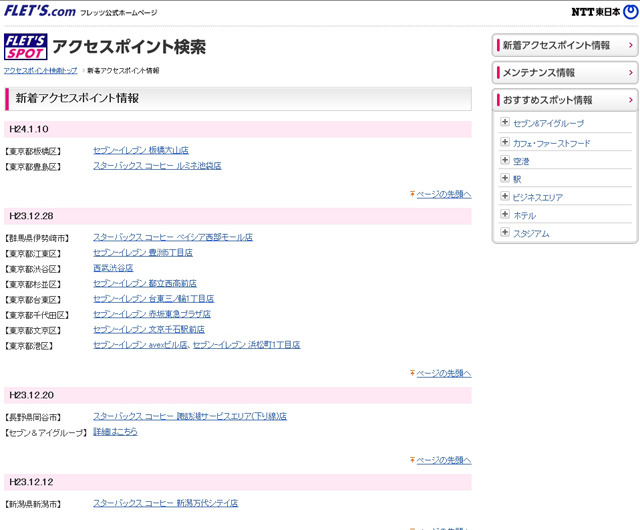The image size is (640, 530).
Task: Open セブン-イレブン 台東三ノ輪1丁目店 link
Action: pos(153,299)
